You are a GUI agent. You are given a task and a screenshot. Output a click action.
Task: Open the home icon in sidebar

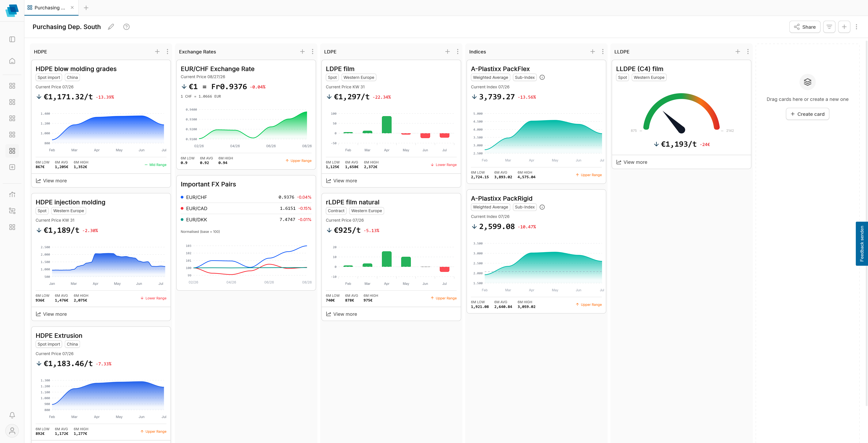[x=12, y=61]
